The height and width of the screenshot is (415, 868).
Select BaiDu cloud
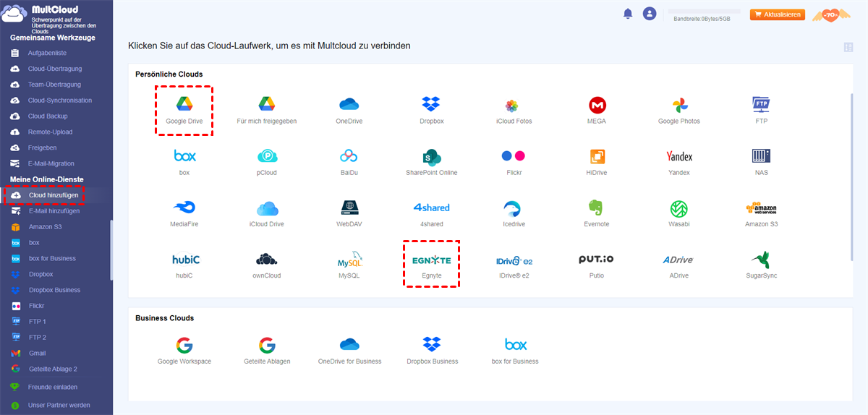pyautogui.click(x=349, y=156)
